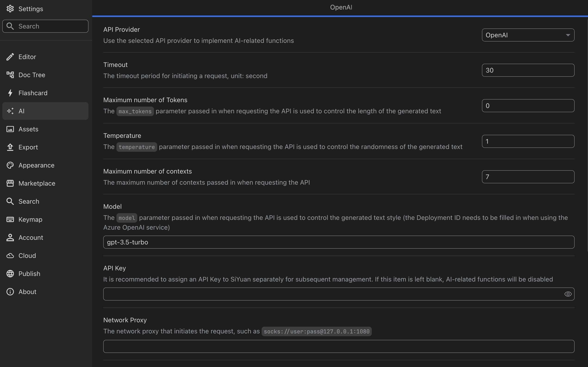The image size is (588, 367).
Task: Open the API Provider dropdown
Action: point(528,35)
